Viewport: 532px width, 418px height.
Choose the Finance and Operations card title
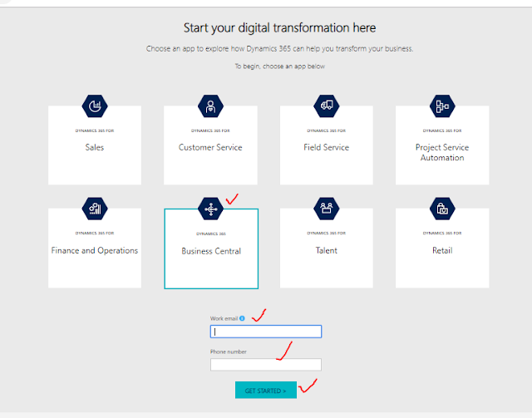95,250
